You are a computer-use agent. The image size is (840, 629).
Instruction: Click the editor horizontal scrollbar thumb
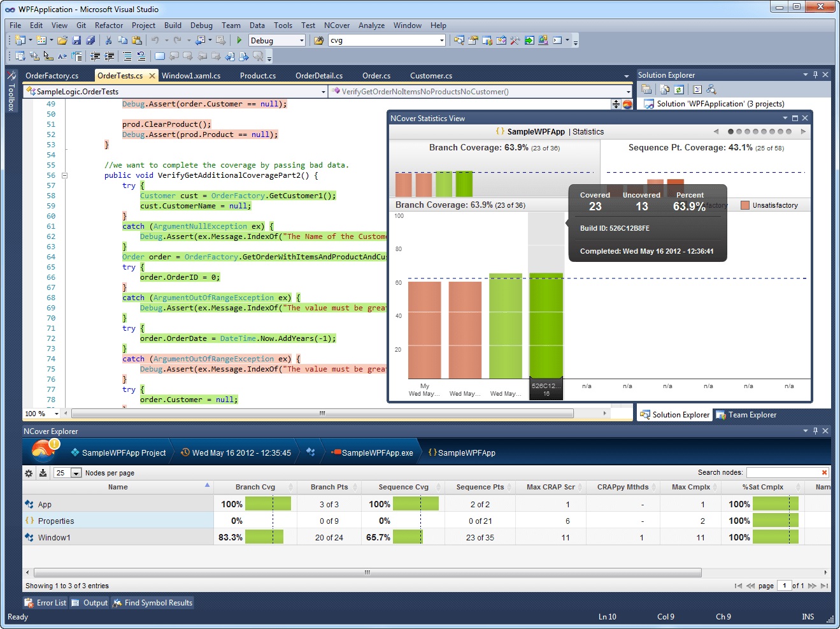[x=322, y=414]
